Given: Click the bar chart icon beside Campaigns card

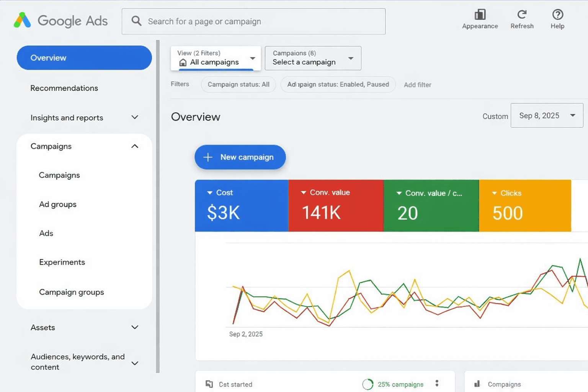Looking at the screenshot, I should click(x=477, y=384).
